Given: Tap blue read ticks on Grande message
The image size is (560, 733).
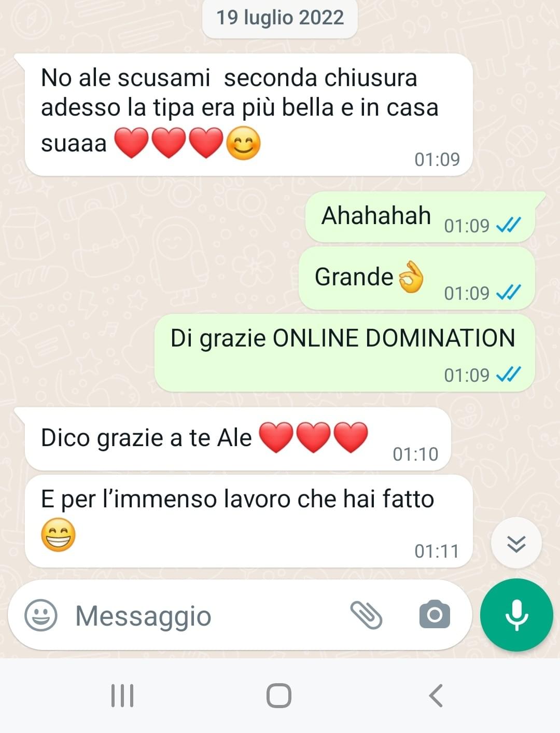Looking at the screenshot, I should (x=508, y=293).
